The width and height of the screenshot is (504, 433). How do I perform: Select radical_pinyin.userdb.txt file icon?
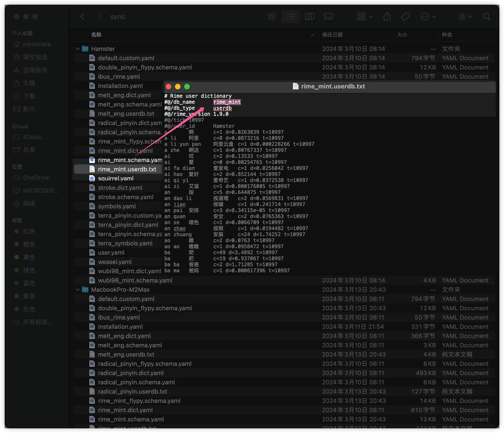pyautogui.click(x=92, y=391)
